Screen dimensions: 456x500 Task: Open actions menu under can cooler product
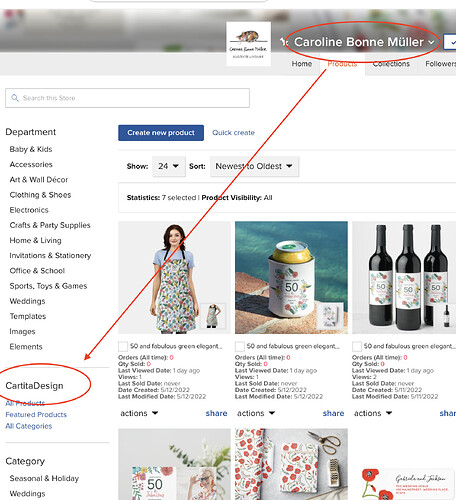(256, 413)
